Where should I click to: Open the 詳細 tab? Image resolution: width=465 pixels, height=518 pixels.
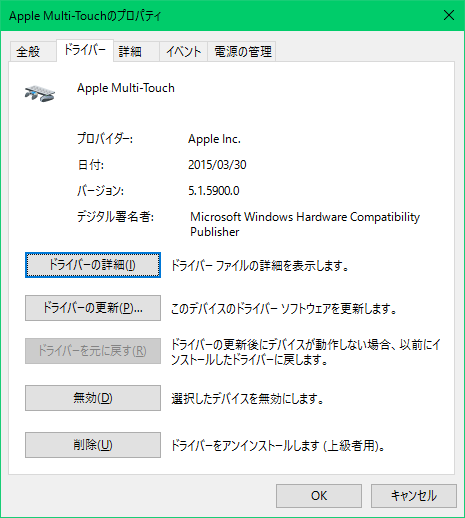click(136, 51)
